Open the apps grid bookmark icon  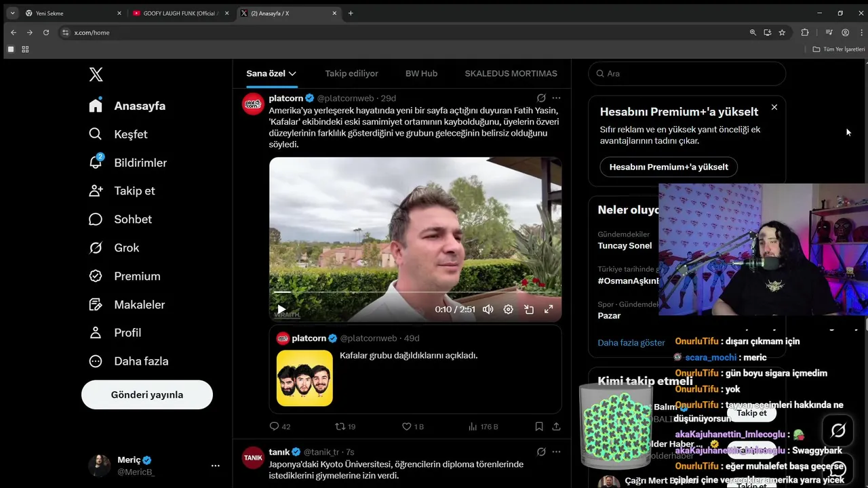tap(25, 49)
